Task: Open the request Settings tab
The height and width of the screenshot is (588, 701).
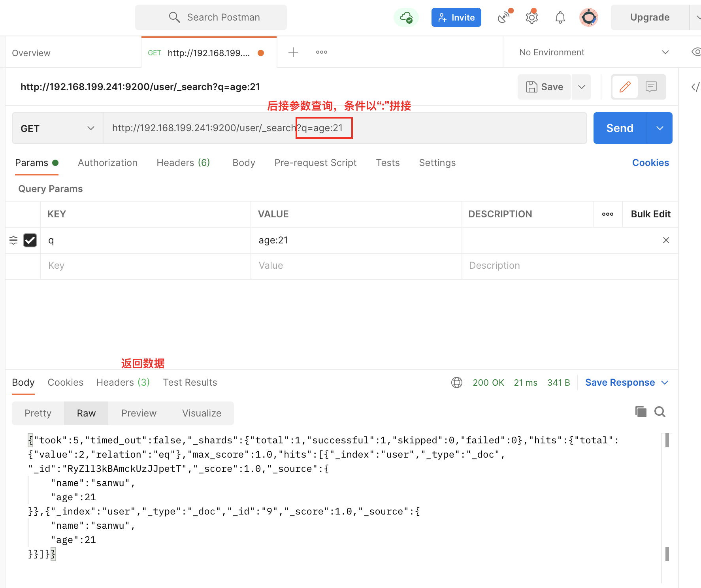Action: click(437, 163)
